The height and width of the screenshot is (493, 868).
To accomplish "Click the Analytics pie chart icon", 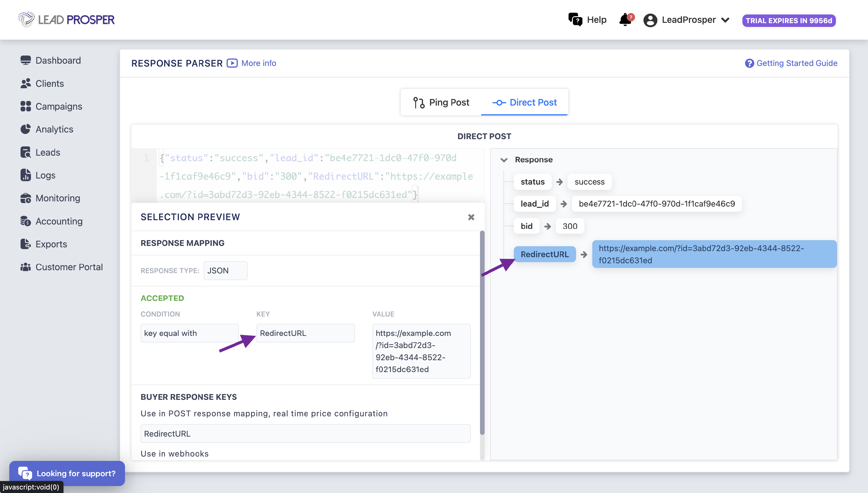I will (x=25, y=129).
